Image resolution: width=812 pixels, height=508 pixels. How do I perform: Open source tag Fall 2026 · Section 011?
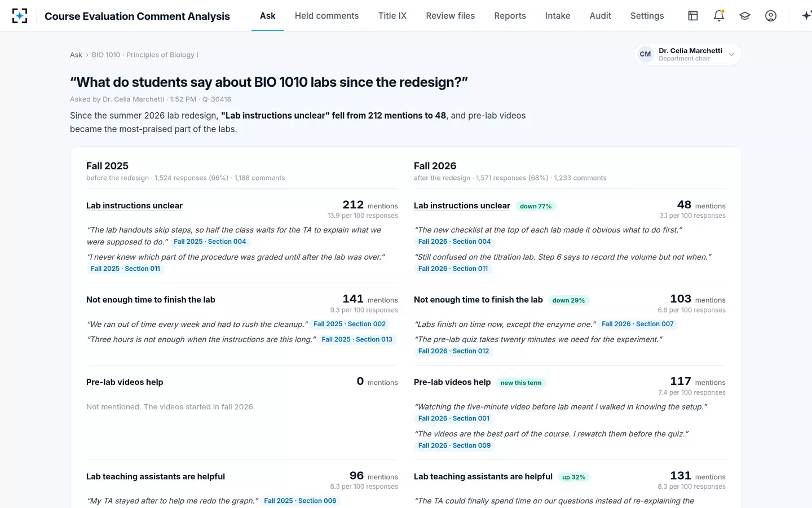(453, 269)
